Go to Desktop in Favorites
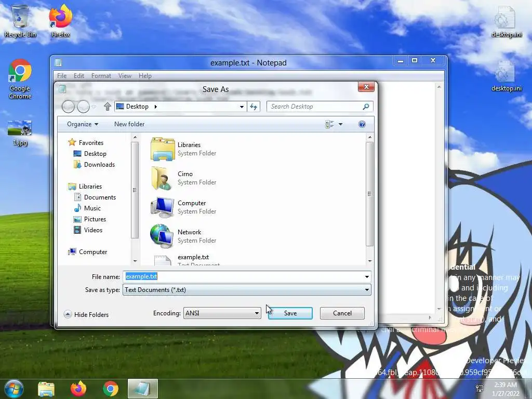 coord(90,154)
